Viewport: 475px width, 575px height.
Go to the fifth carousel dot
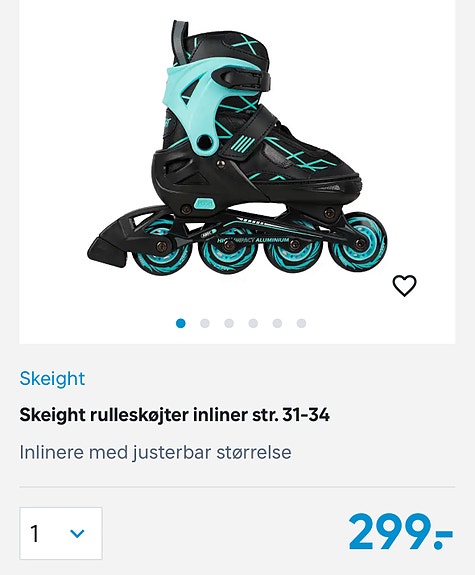click(277, 323)
